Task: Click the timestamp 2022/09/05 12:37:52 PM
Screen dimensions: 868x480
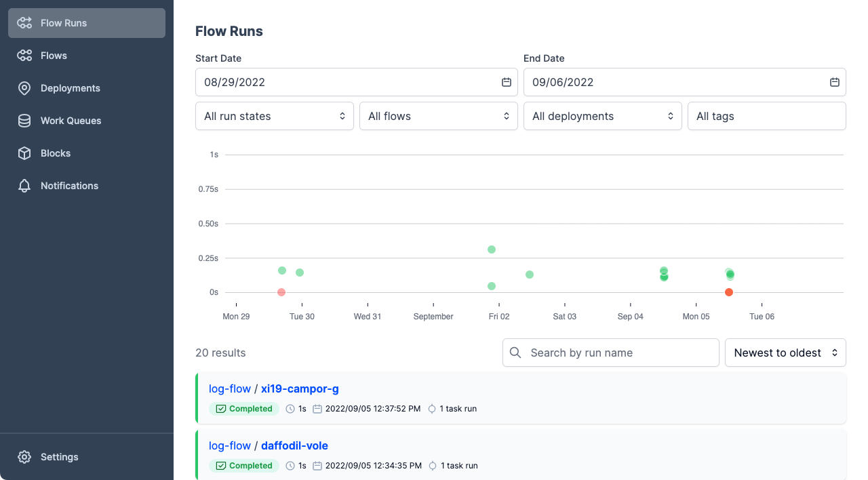Action: [x=373, y=409]
